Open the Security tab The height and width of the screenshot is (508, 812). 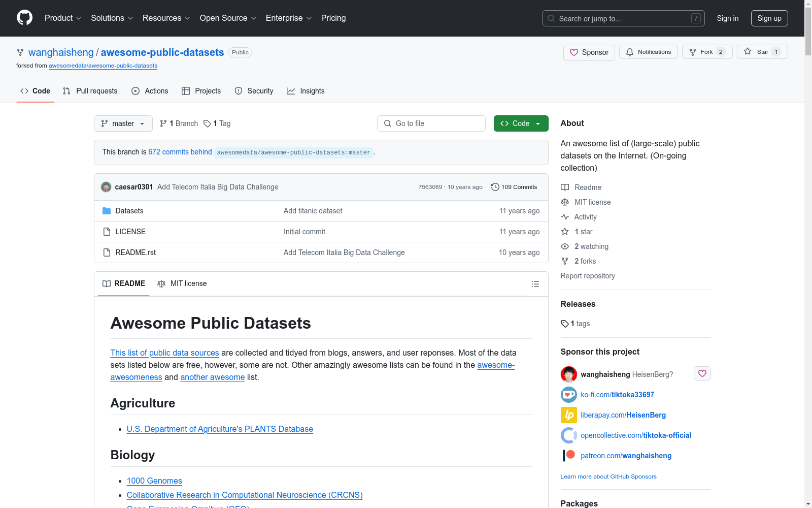tap(254, 91)
